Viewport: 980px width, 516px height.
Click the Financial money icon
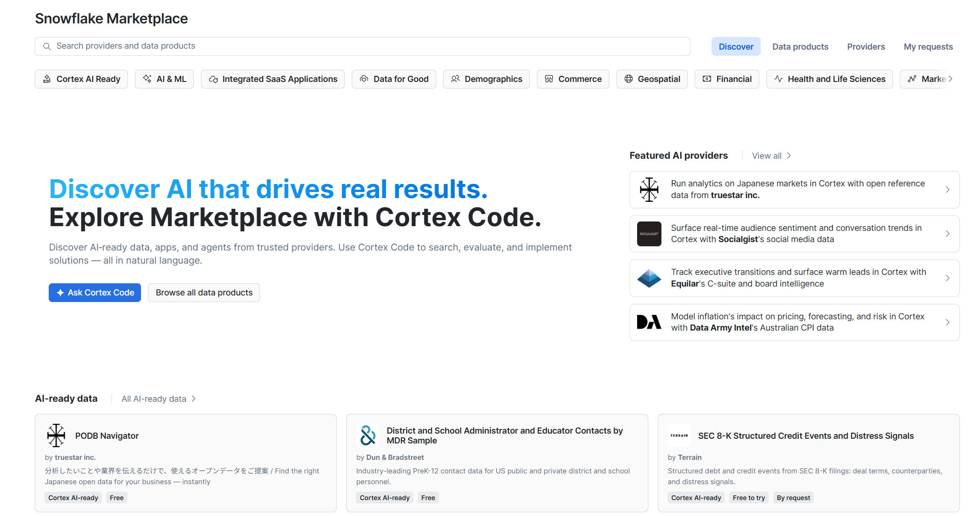point(707,79)
